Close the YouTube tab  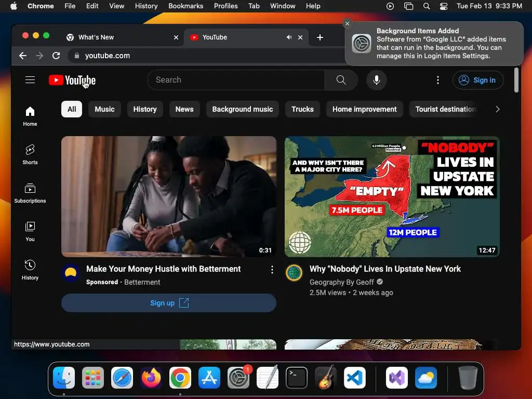(x=300, y=37)
